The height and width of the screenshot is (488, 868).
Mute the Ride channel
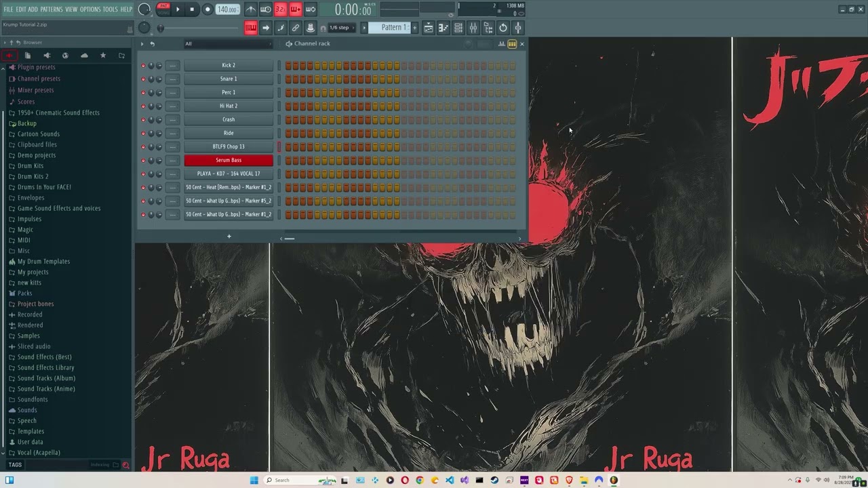[x=143, y=134]
